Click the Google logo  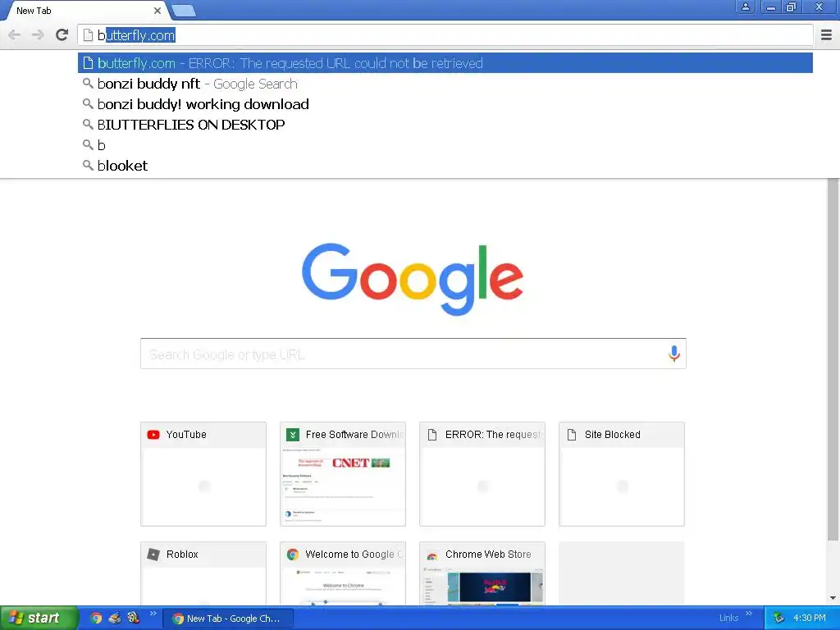(x=413, y=279)
